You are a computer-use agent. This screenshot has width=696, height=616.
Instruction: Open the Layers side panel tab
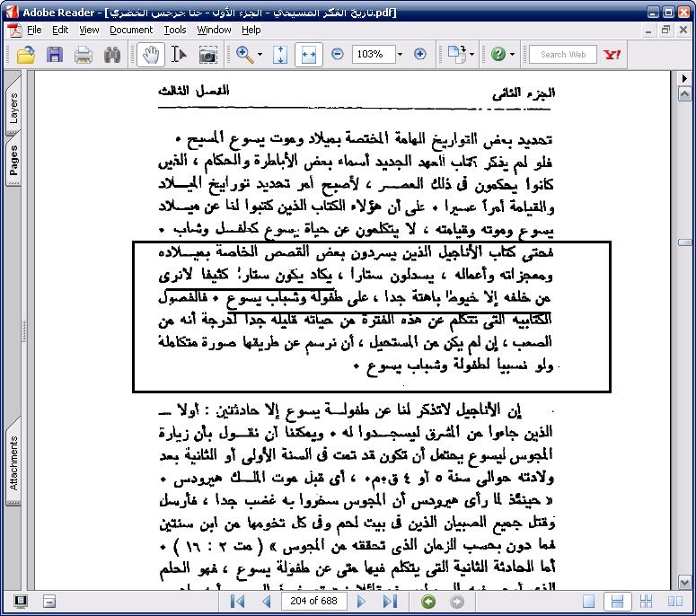tap(13, 108)
